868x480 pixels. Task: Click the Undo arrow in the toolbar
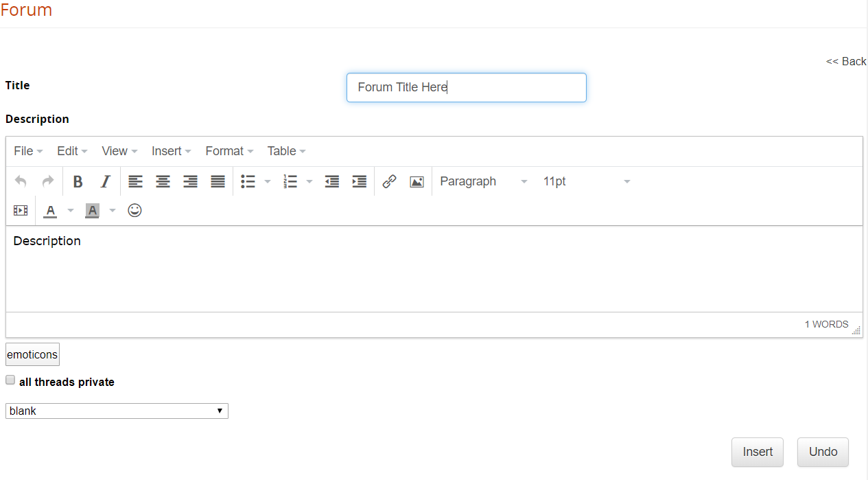21,181
